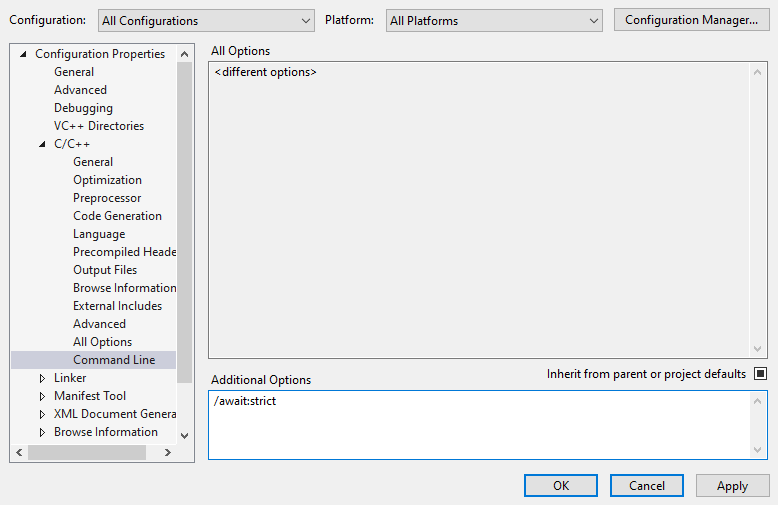Open VC++ Directories settings
The image size is (778, 505).
coord(98,126)
